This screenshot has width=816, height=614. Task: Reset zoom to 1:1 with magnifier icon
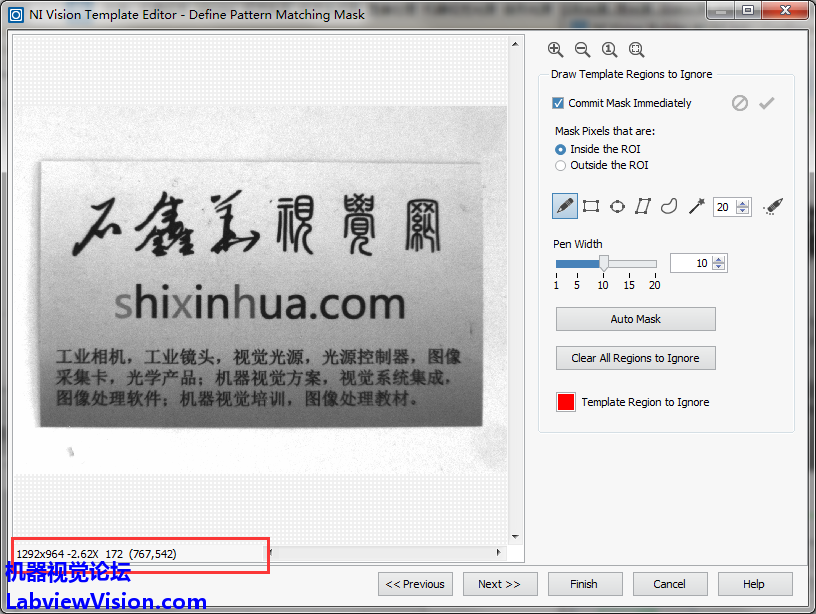point(609,50)
